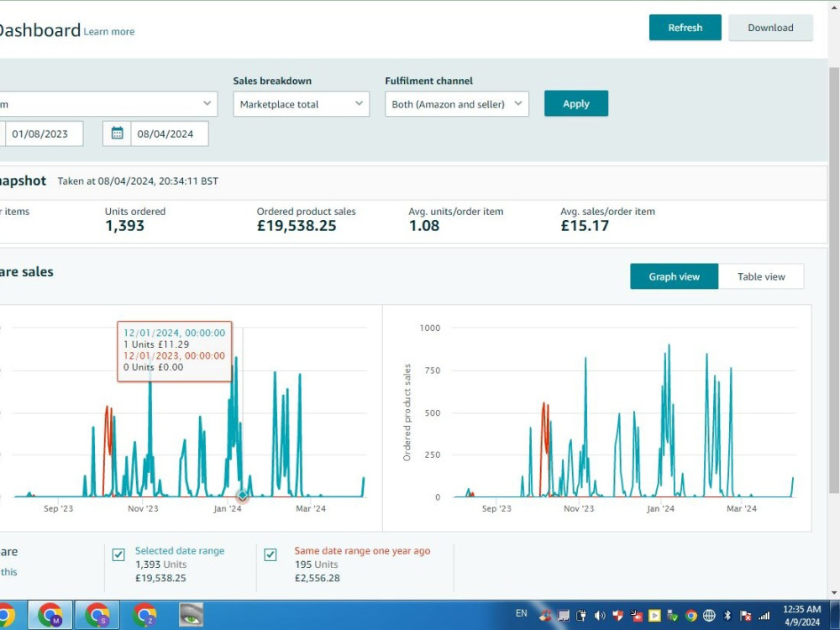Open the Sales breakdown Marketplace total dropdown
This screenshot has height=630, width=840.
point(301,104)
